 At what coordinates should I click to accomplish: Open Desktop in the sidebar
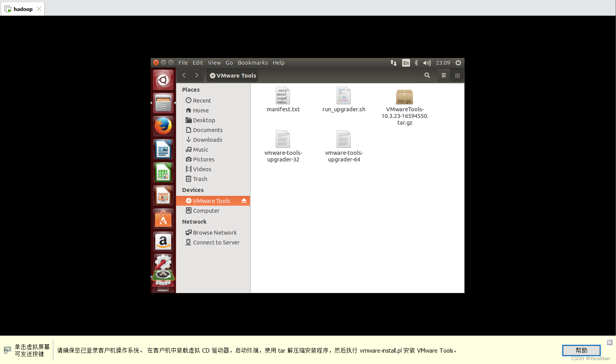point(213,120)
